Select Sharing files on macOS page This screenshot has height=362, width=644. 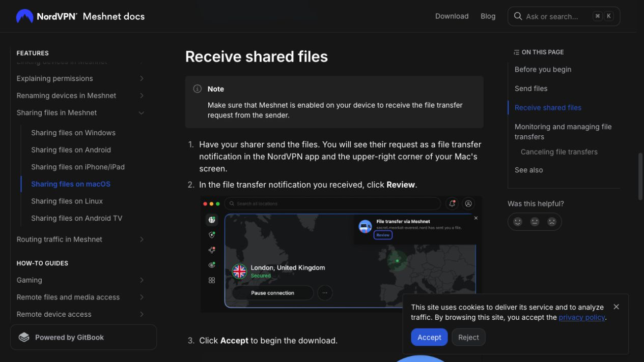[71, 184]
